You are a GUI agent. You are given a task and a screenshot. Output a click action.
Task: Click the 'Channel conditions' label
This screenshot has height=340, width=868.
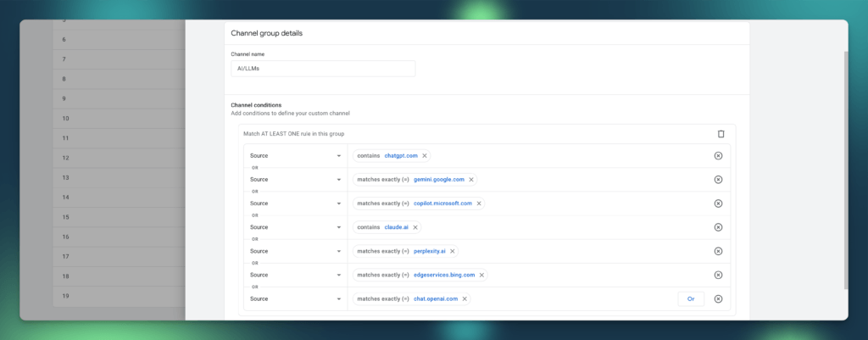click(256, 105)
